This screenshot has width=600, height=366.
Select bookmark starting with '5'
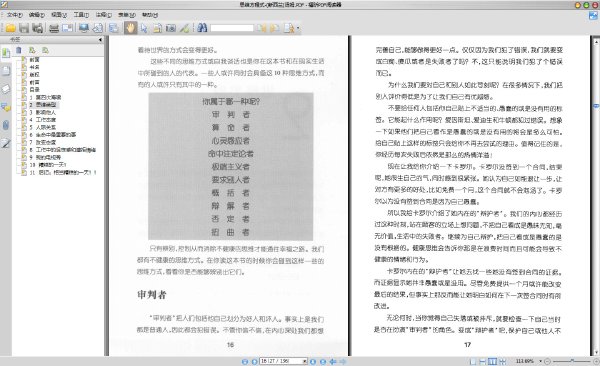click(x=42, y=127)
